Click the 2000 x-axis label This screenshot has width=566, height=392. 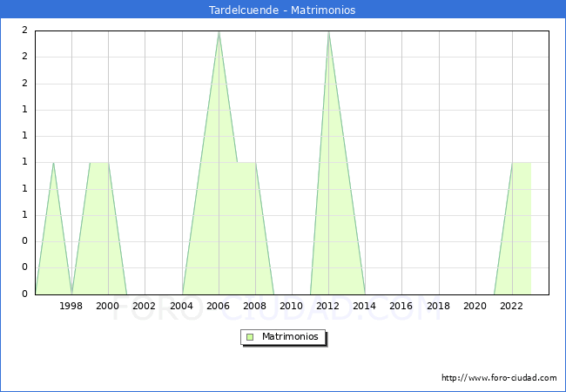[108, 306]
